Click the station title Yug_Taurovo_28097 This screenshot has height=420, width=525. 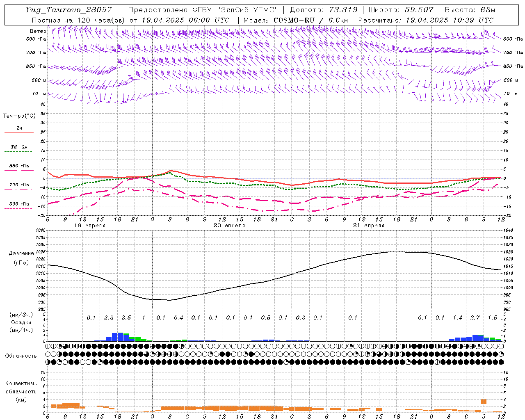(x=68, y=10)
